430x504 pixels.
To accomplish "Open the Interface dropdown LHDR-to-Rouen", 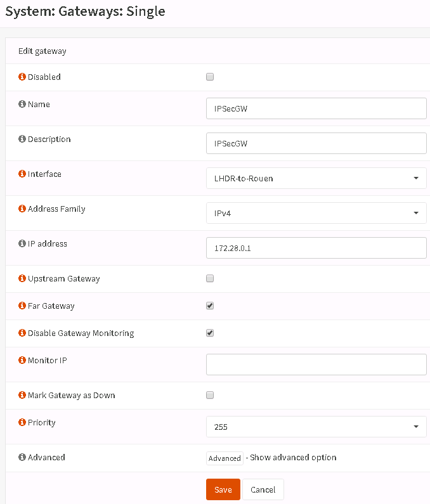I will pos(316,178).
